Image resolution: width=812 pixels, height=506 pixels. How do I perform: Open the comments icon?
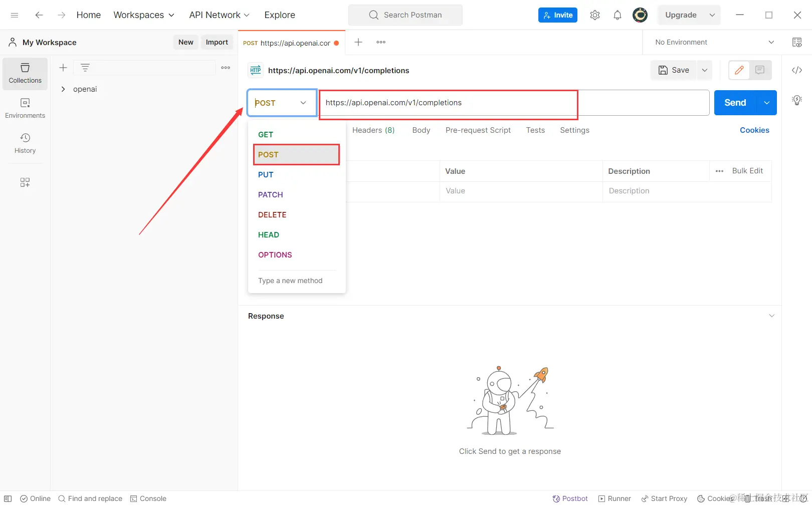pos(760,70)
